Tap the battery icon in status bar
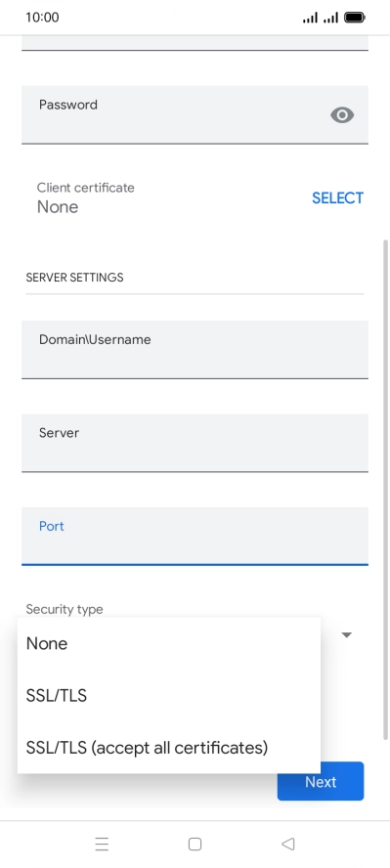Image resolution: width=390 pixels, height=868 pixels. pyautogui.click(x=355, y=18)
